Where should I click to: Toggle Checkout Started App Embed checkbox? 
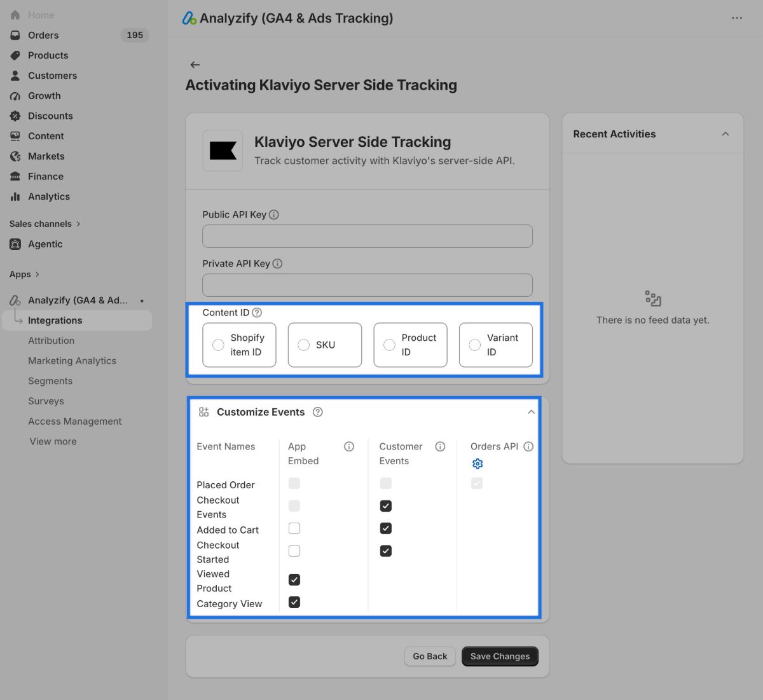pyautogui.click(x=294, y=551)
